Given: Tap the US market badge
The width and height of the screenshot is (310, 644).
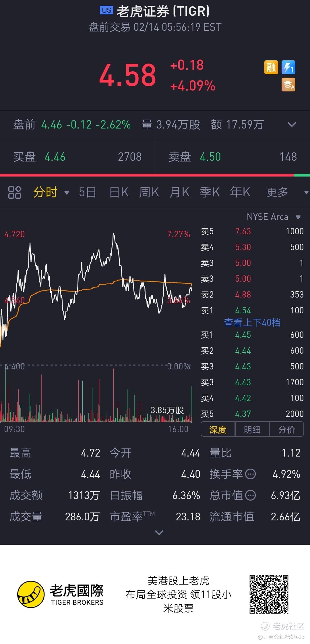Looking at the screenshot, I should 106,10.
